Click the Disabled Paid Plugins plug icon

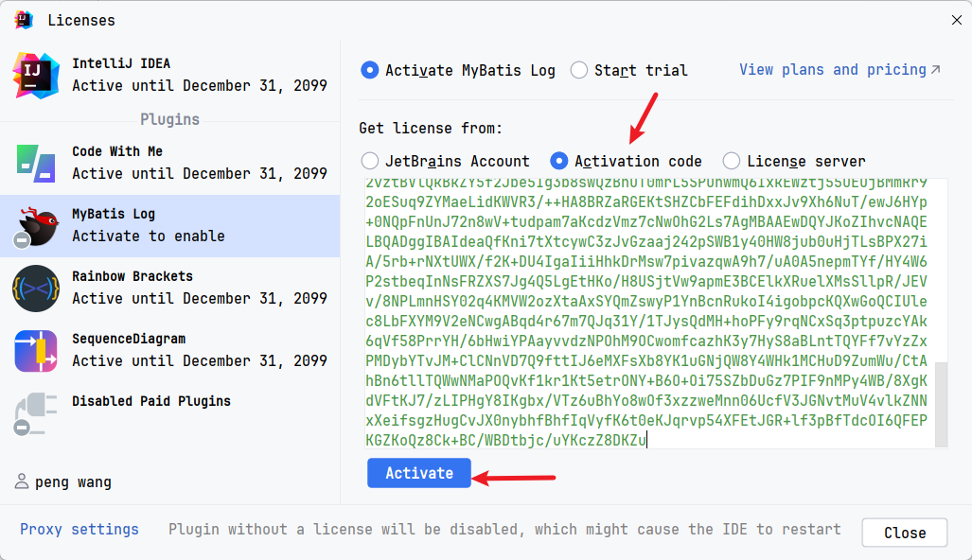(x=36, y=412)
